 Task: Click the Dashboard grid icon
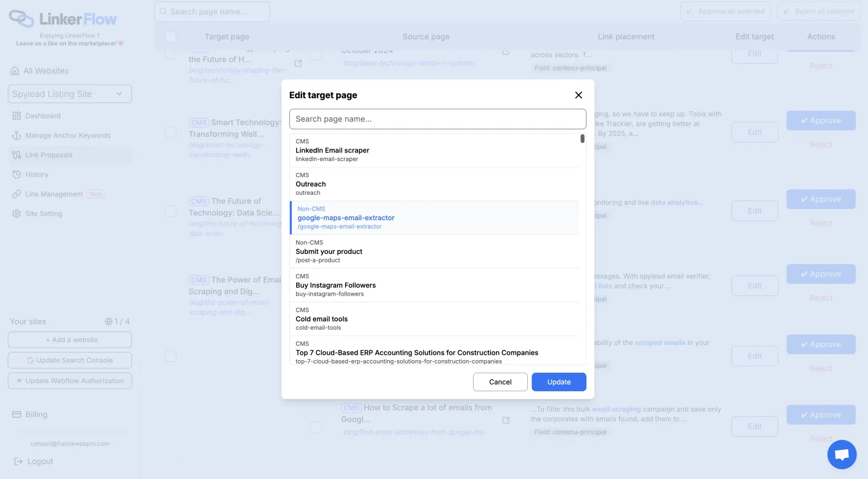pos(16,116)
